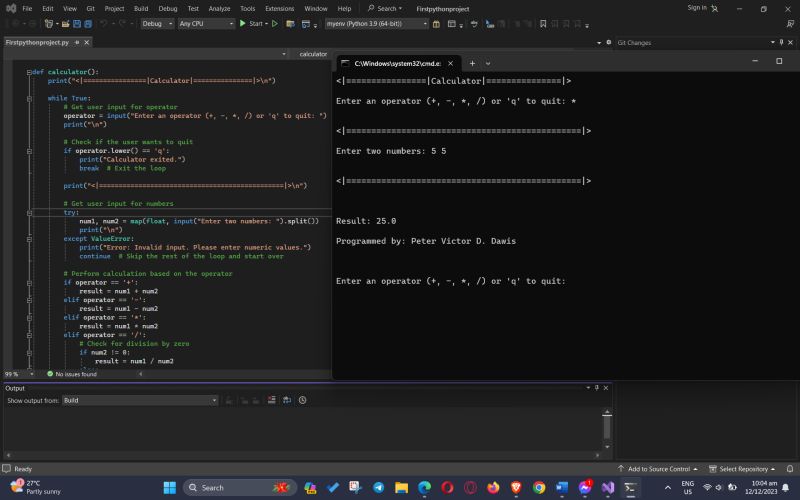Click the Save All icon in toolbar
The width and height of the screenshot is (800, 500).
click(88, 24)
